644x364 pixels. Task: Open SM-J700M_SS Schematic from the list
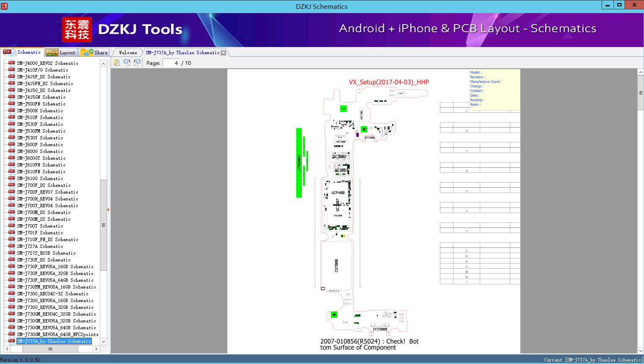(44, 219)
